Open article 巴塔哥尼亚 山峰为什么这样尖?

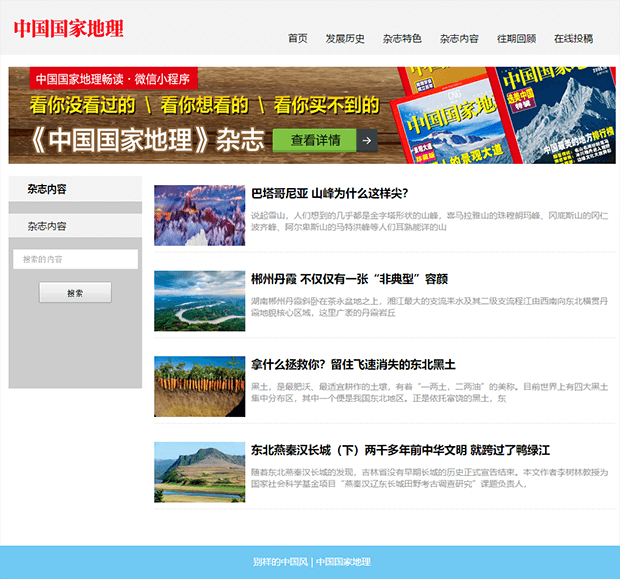coord(329,193)
